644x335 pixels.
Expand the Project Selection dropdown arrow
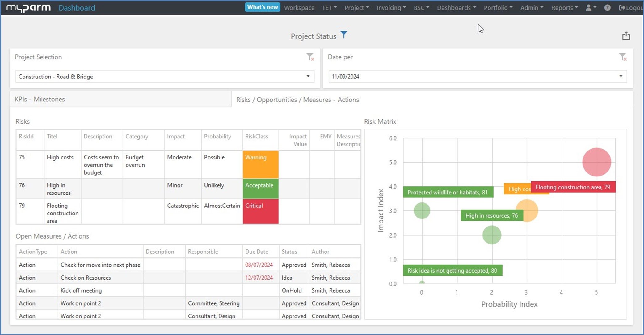(308, 76)
